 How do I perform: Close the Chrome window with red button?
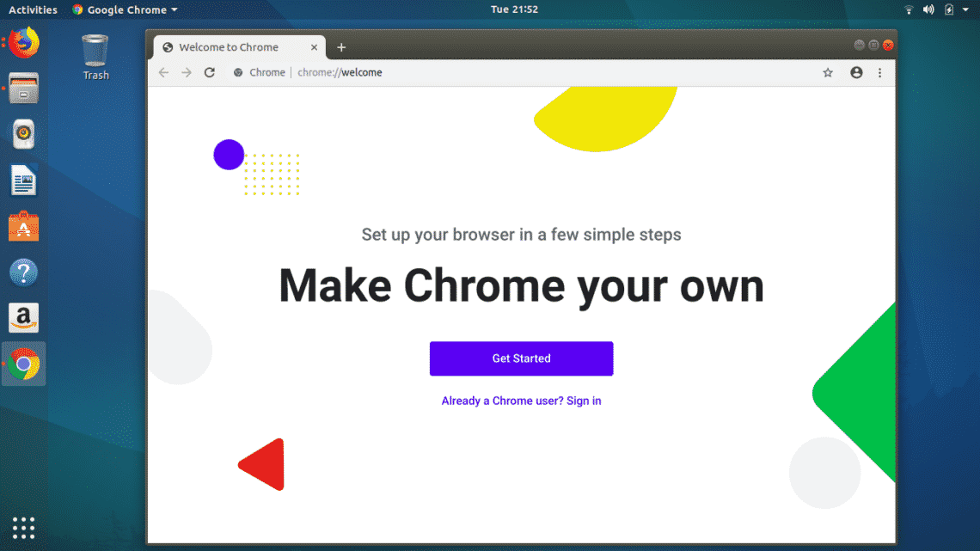(x=888, y=45)
